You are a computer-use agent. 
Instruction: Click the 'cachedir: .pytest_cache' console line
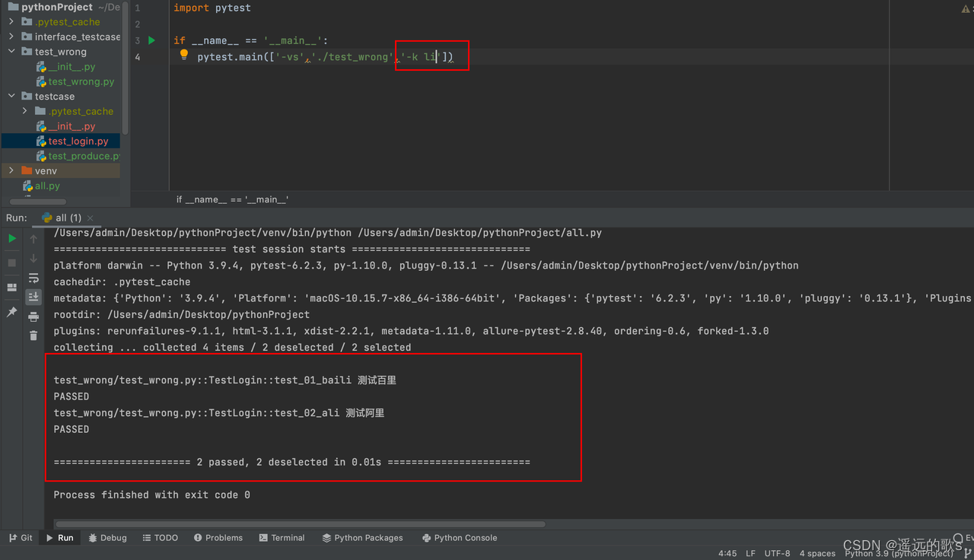(122, 282)
